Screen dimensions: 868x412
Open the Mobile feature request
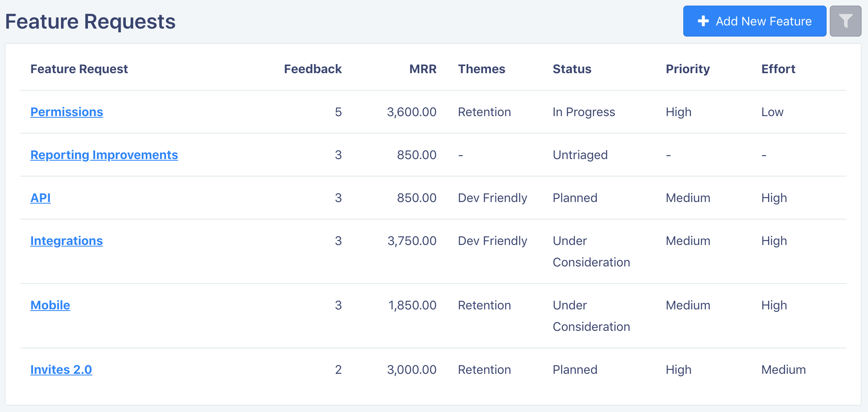50,305
